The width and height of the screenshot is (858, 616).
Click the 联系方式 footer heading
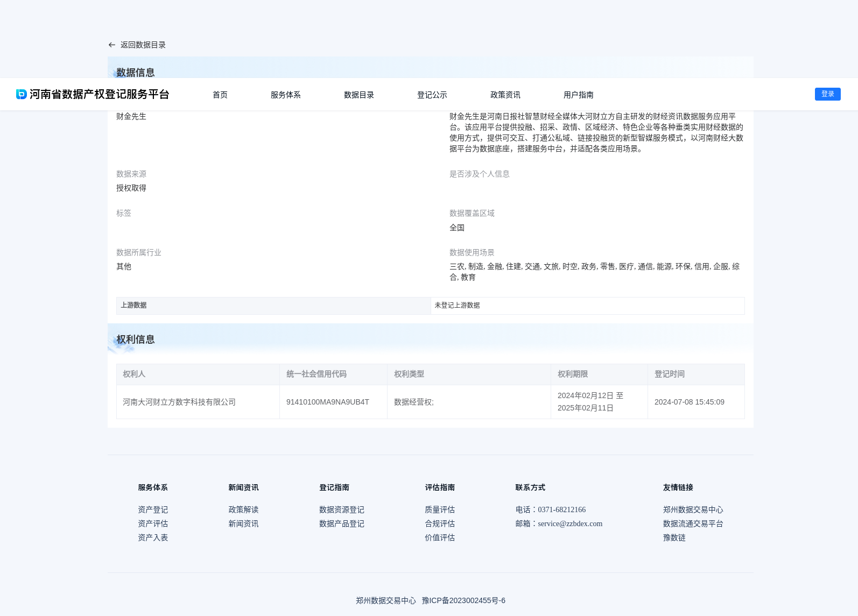(x=530, y=487)
